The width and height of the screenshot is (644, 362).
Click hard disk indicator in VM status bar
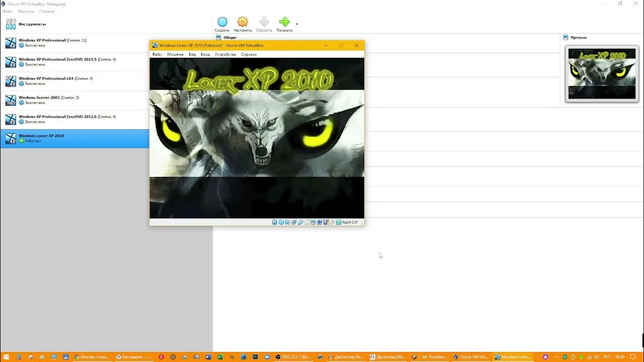pos(275,222)
